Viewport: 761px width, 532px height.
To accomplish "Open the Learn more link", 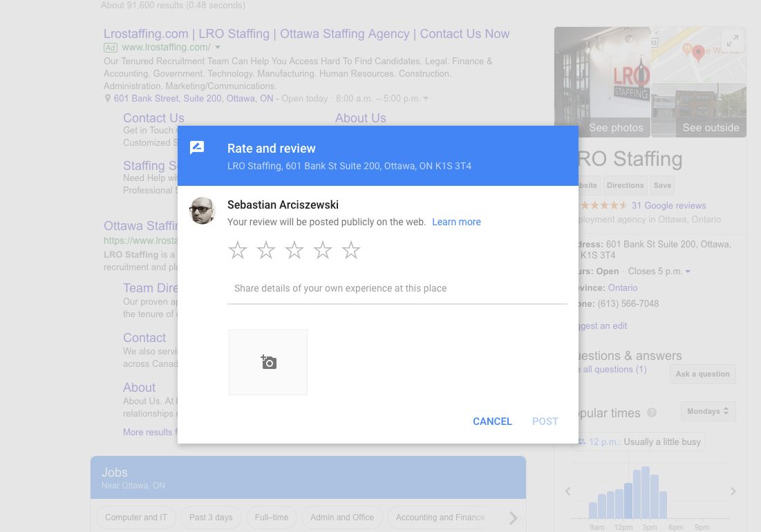I will click(x=456, y=222).
